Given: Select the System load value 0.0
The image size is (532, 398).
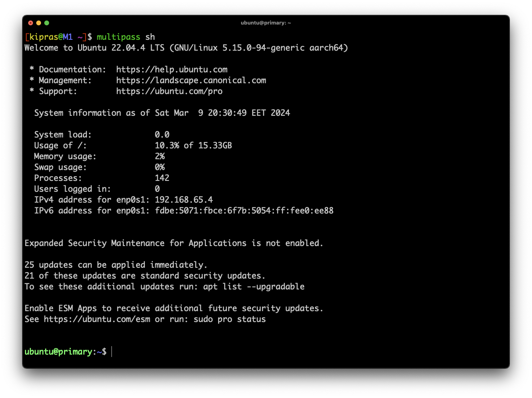Looking at the screenshot, I should tap(162, 135).
